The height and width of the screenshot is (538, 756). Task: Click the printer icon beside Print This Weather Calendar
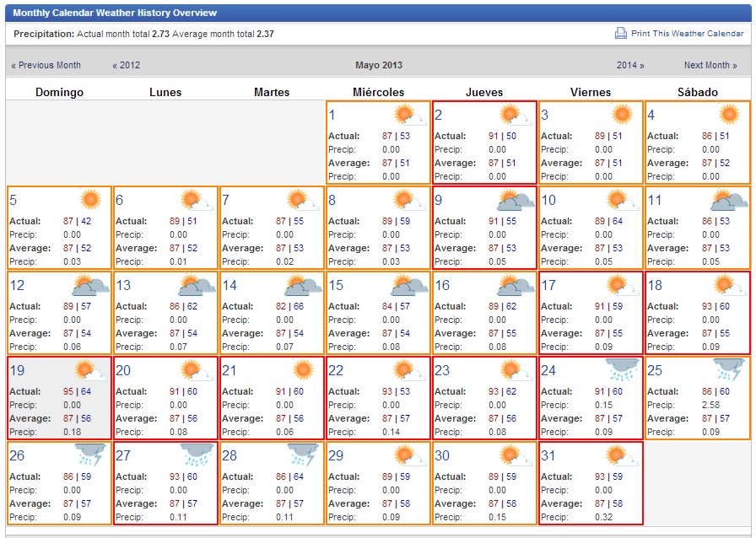point(620,33)
